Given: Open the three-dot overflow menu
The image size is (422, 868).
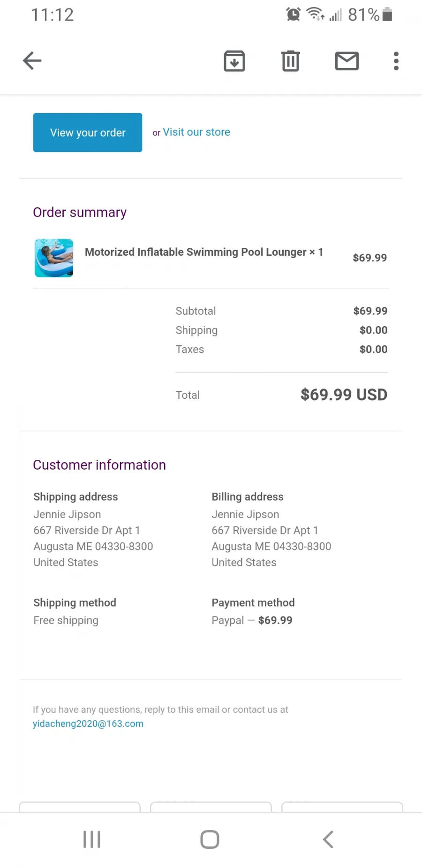Looking at the screenshot, I should pyautogui.click(x=396, y=61).
